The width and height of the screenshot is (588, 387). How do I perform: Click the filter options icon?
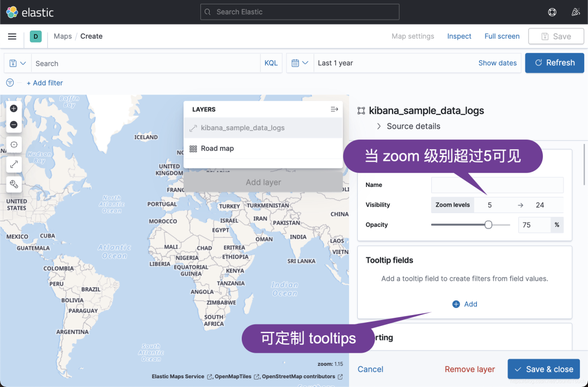click(x=10, y=83)
